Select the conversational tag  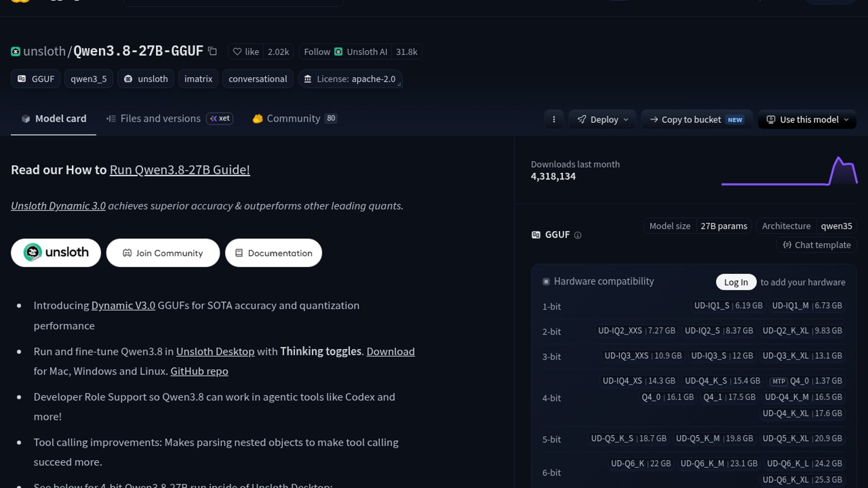point(258,79)
